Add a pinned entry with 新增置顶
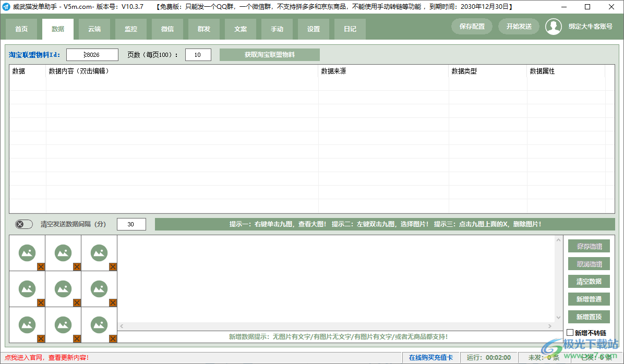Screen dimensions: 624x364 589,317
